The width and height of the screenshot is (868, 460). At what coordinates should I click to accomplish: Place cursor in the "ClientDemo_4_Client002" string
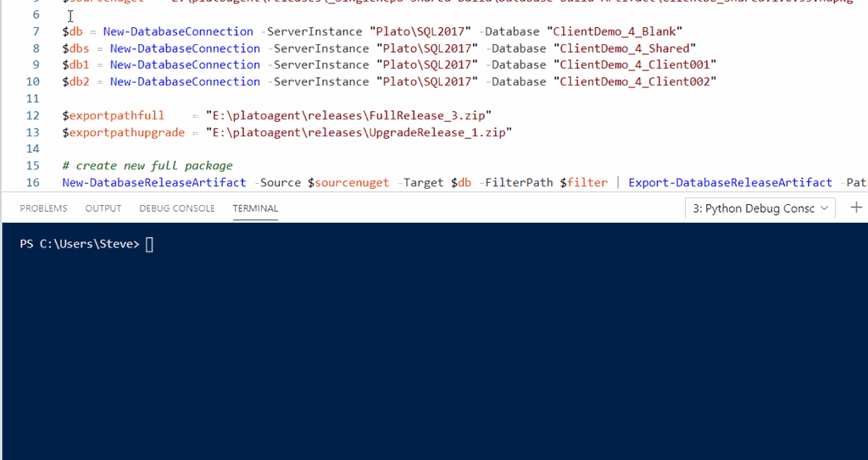point(635,81)
